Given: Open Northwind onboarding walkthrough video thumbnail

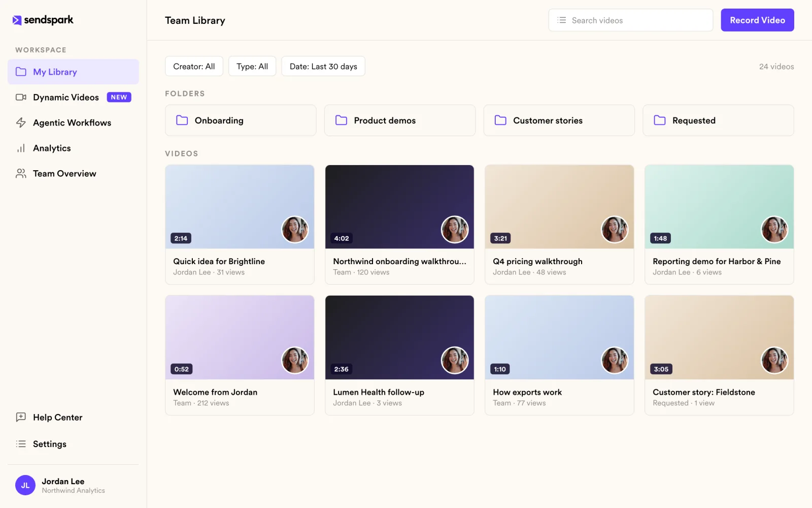Looking at the screenshot, I should pos(399,207).
